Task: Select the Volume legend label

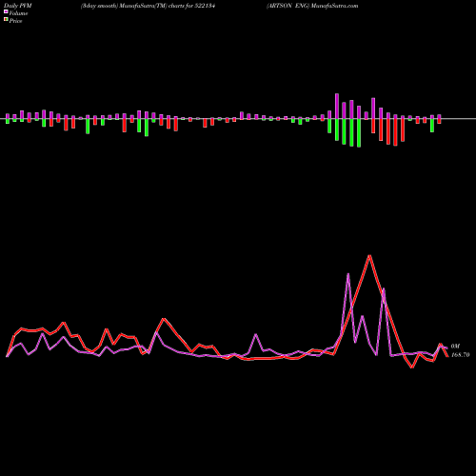Action: coord(18,13)
